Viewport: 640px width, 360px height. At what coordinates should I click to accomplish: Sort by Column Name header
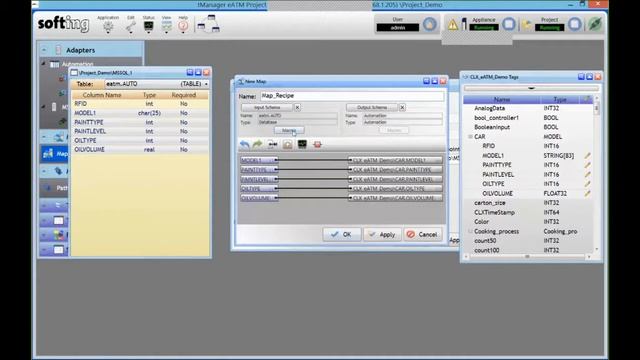(102, 95)
